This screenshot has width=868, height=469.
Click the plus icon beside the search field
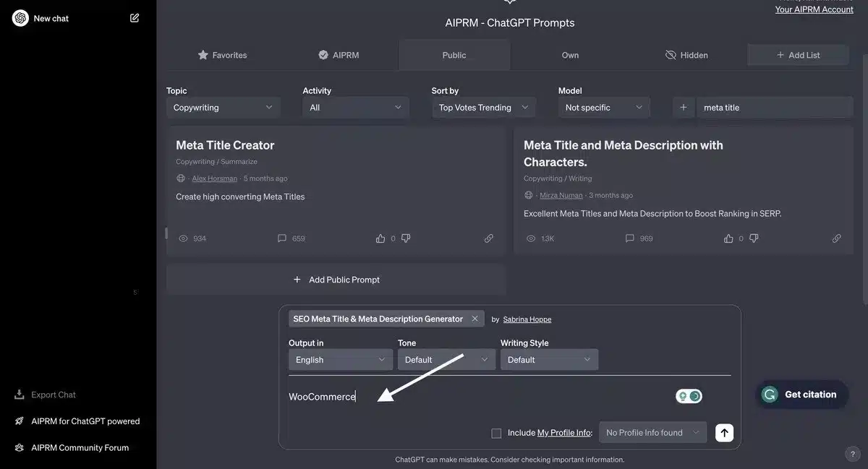684,108
